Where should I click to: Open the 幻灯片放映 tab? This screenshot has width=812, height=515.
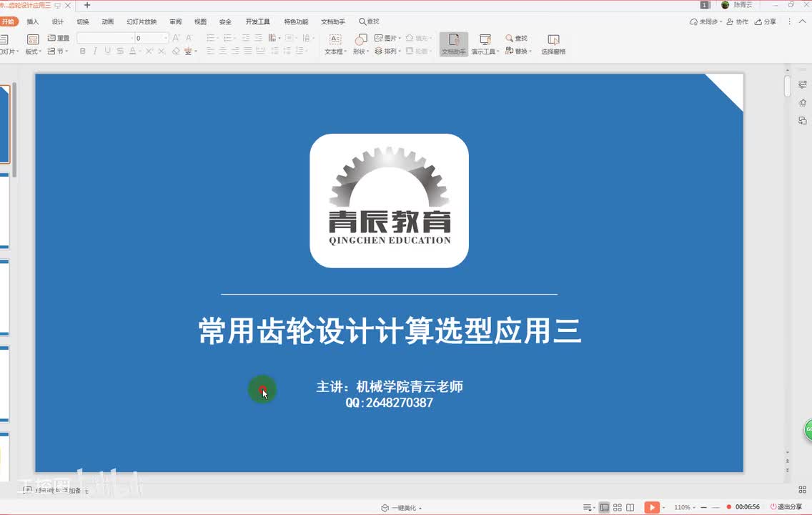(x=142, y=21)
